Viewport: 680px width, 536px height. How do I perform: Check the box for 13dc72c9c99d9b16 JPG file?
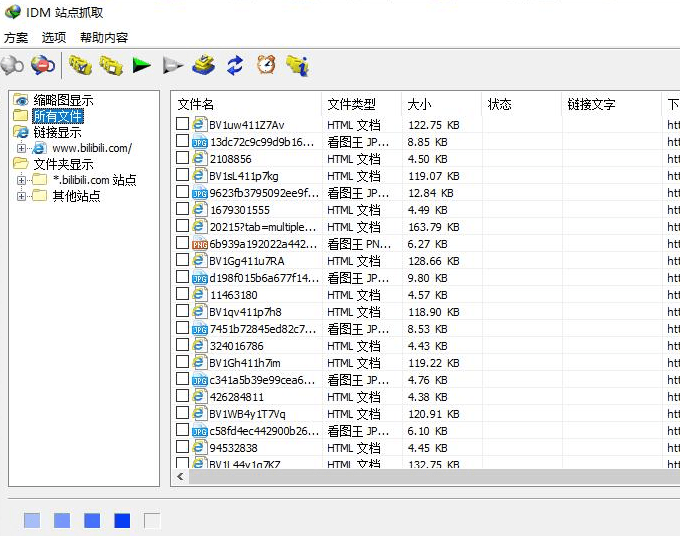182,141
